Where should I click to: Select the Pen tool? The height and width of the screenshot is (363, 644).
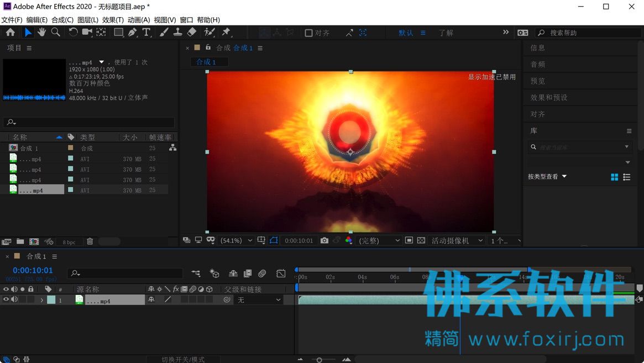click(x=132, y=33)
